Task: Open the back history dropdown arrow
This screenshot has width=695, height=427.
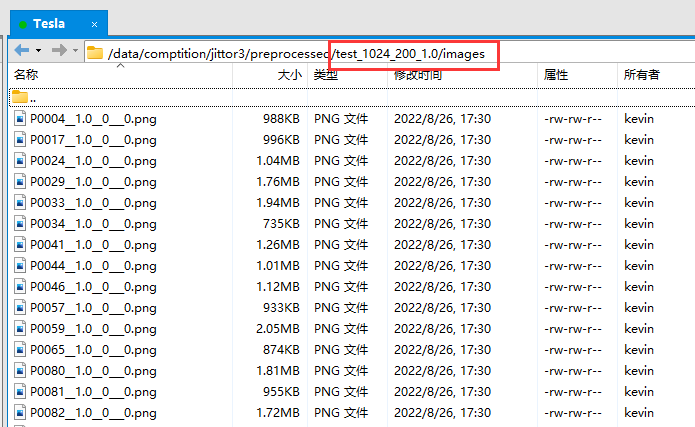Action: (38, 50)
